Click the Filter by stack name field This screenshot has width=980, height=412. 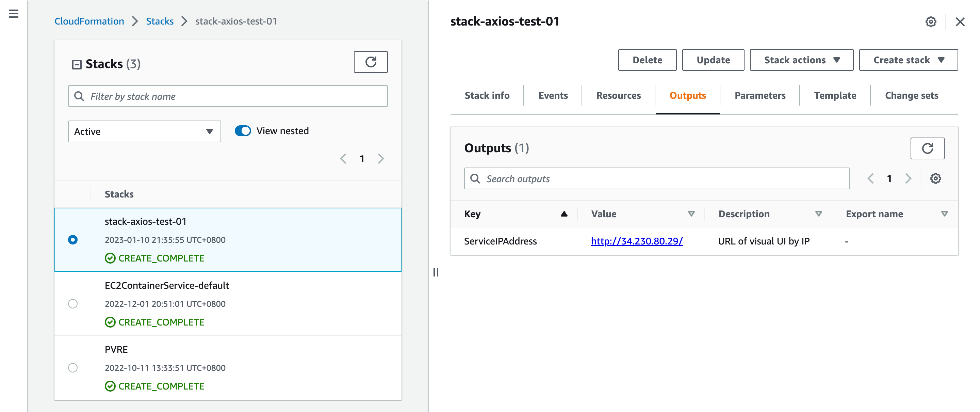coord(228,96)
